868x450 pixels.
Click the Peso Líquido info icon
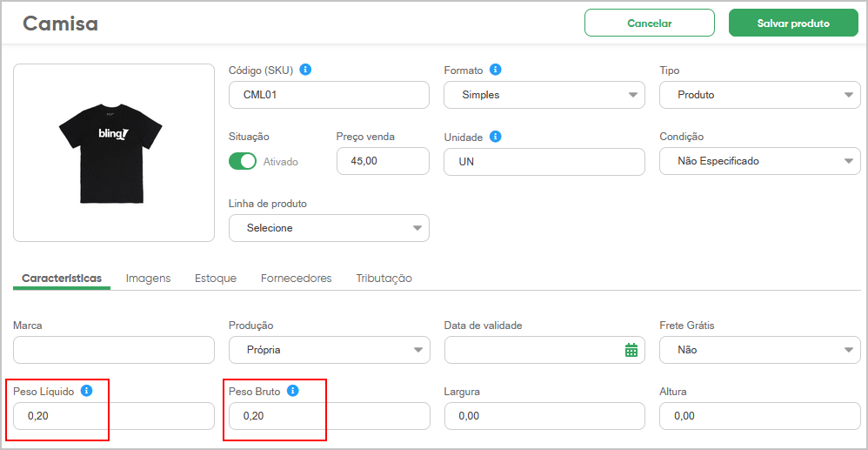(x=86, y=391)
